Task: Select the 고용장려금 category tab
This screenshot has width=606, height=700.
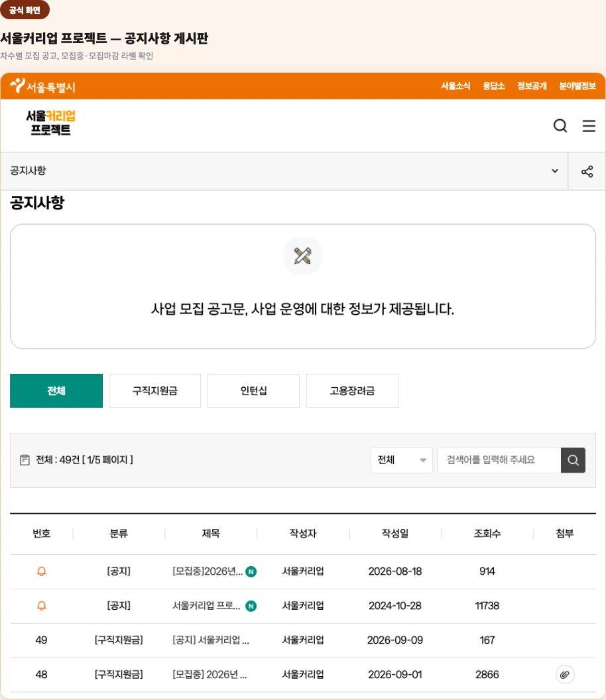Action: point(352,390)
